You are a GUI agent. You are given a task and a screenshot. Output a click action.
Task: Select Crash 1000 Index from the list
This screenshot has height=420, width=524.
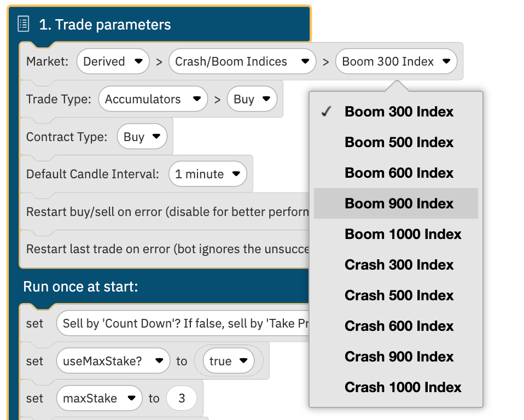click(396, 387)
